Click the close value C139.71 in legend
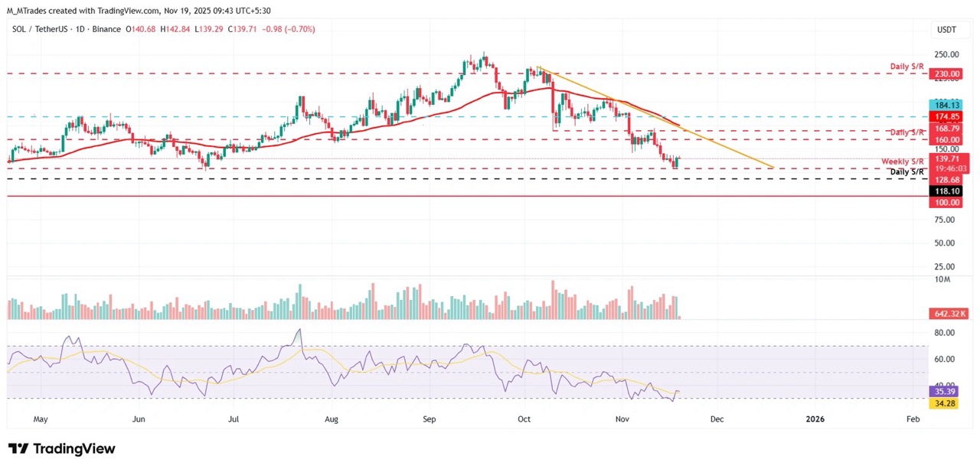Viewport: 980px width, 469px height. click(x=242, y=29)
